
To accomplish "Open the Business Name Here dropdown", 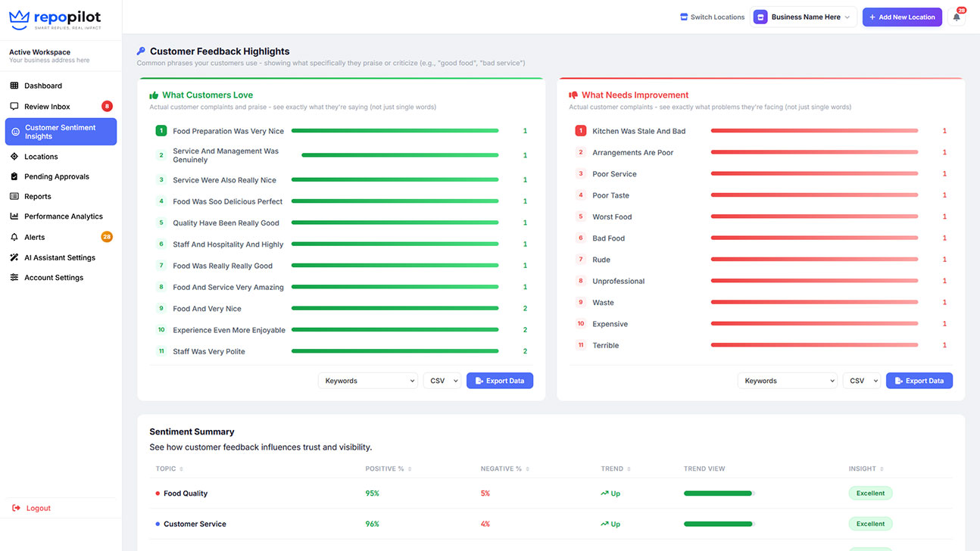I will point(804,17).
